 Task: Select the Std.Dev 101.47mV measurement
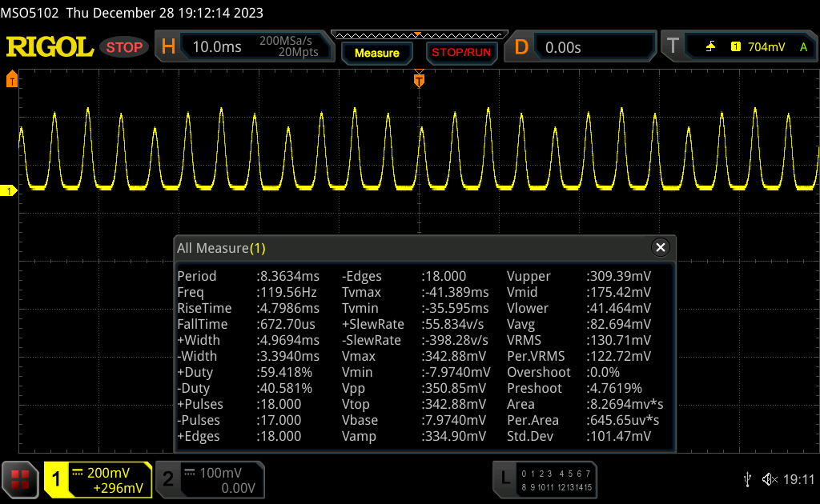click(579, 436)
